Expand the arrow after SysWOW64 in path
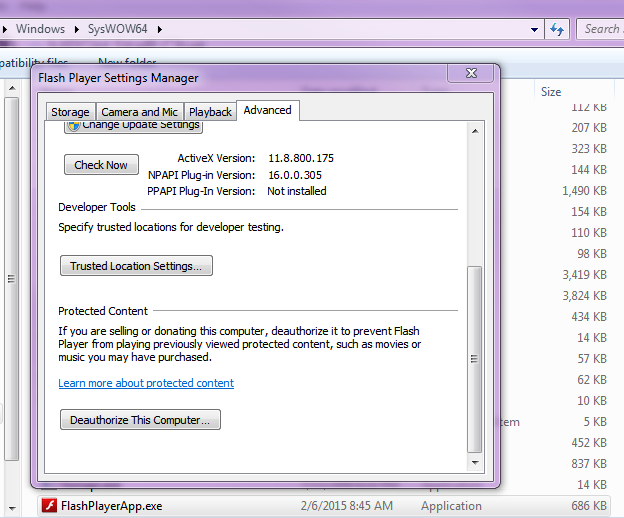This screenshot has width=624, height=518. pyautogui.click(x=160, y=29)
